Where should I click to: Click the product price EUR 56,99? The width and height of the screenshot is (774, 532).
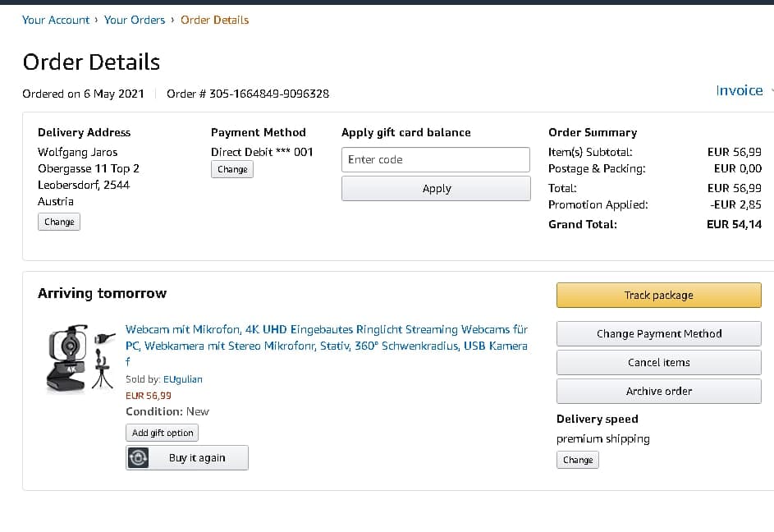click(x=148, y=395)
